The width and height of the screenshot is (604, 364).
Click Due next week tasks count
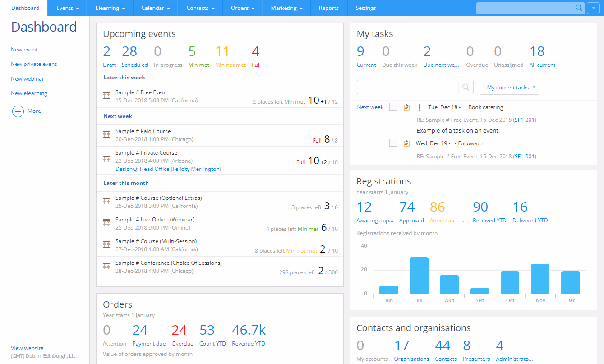[427, 51]
